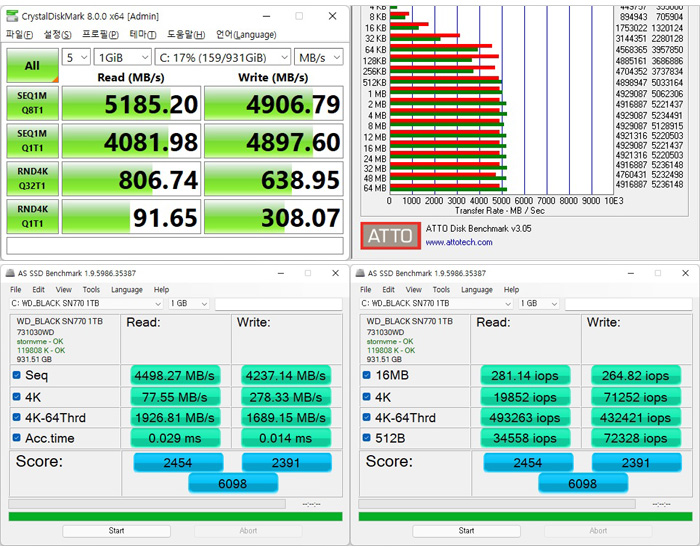This screenshot has height=548, width=700.
Task: Click Start button in right AS SSD window
Action: [467, 531]
